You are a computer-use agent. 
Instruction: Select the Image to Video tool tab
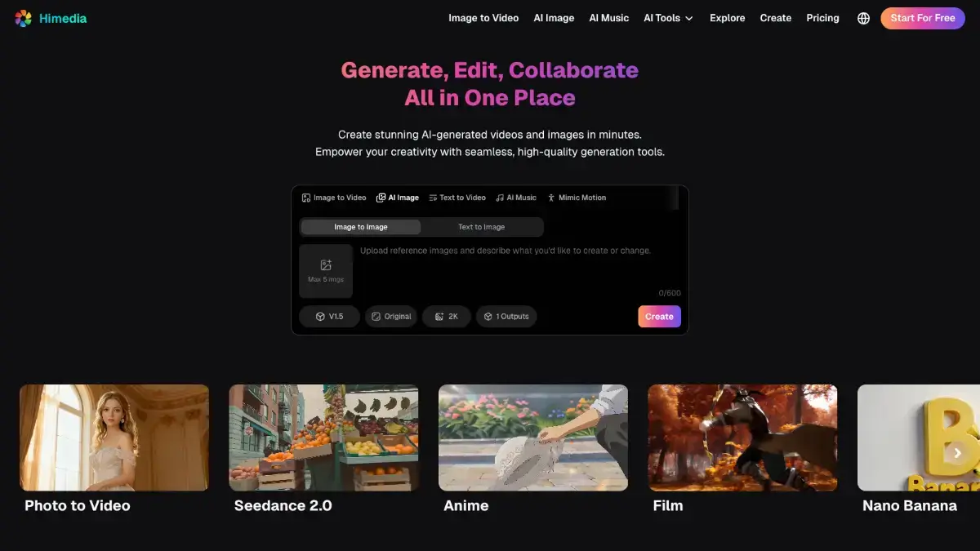(x=334, y=198)
